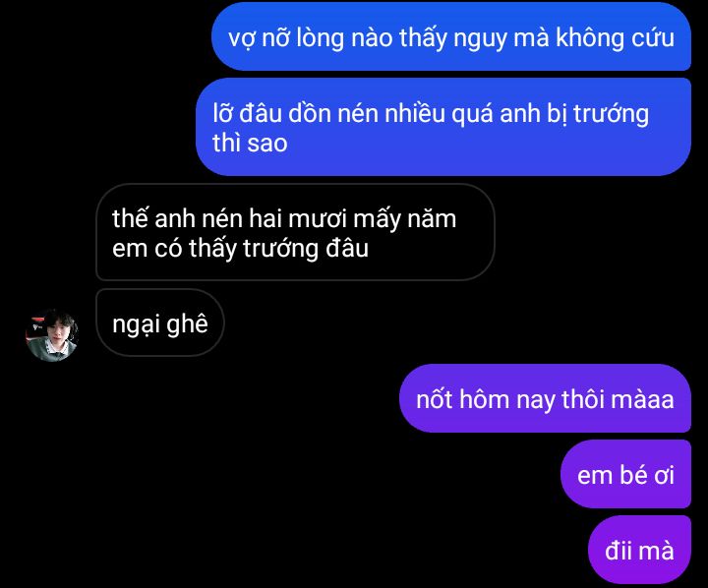Select the "nốt hôm nay thôi màaa" bubble
This screenshot has width=708, height=588.
(545, 398)
